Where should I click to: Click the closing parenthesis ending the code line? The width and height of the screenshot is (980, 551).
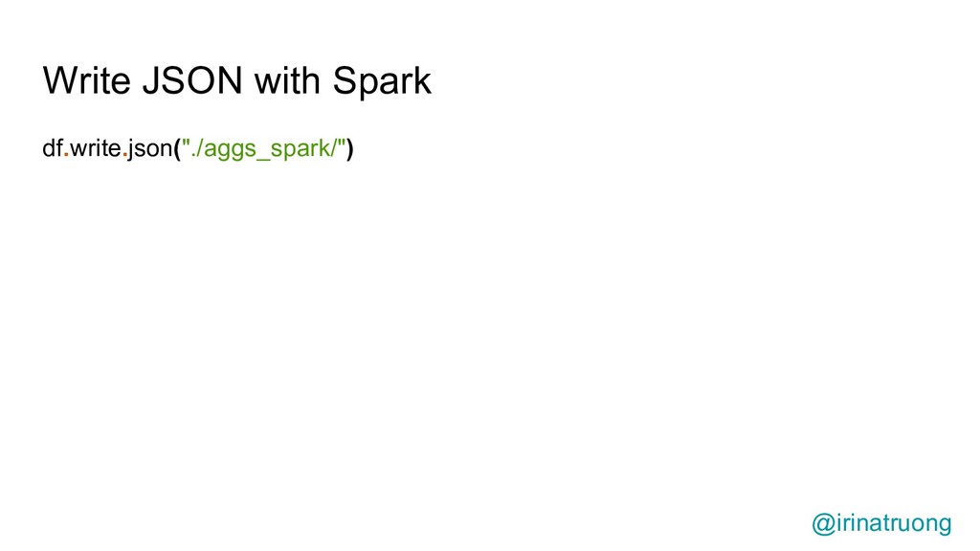click(x=350, y=149)
